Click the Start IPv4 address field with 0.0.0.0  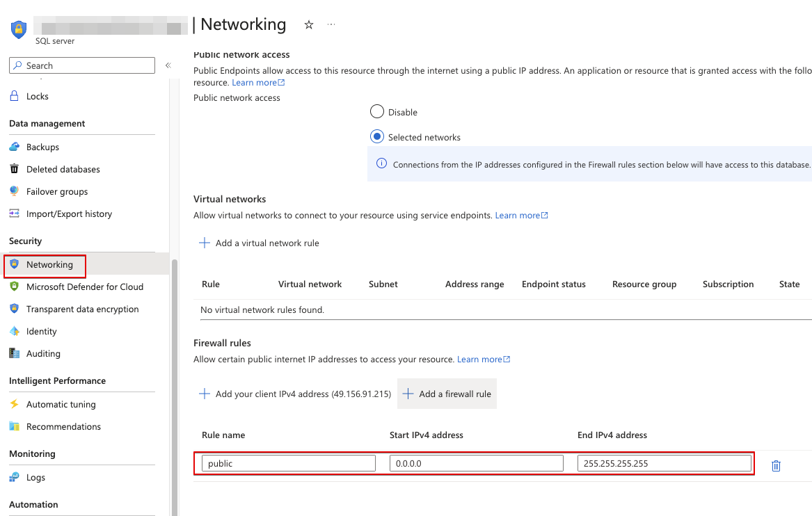(x=476, y=463)
